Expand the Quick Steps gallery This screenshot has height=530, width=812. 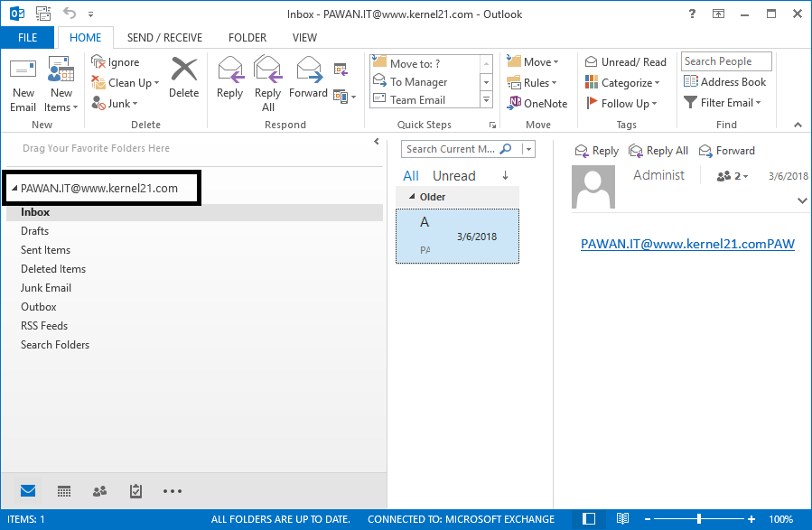tap(486, 99)
